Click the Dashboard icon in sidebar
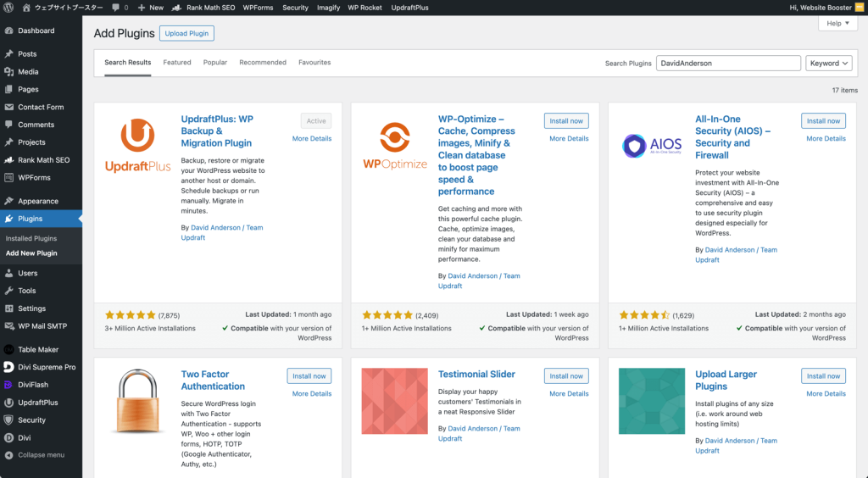Screen dimensions: 868x478 (8, 31)
